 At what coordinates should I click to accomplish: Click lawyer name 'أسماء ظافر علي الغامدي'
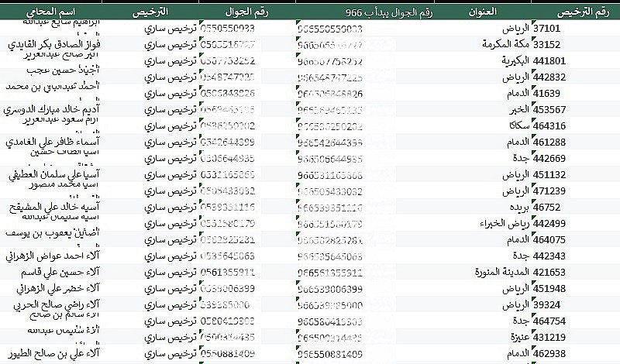(x=53, y=142)
